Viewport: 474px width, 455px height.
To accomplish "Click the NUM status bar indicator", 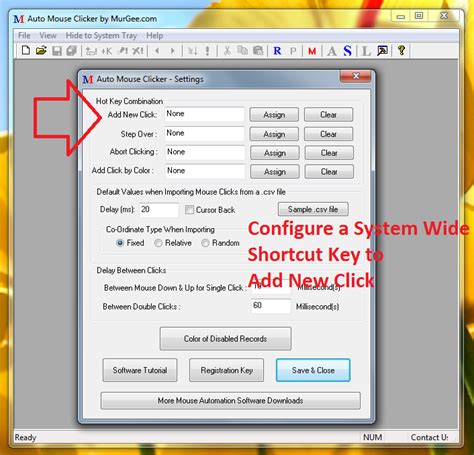I will pyautogui.click(x=373, y=437).
